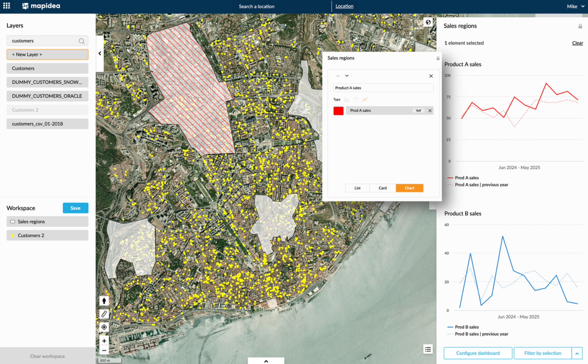This screenshot has height=364, width=588.
Task: Collapse the left layers panel arrow
Action: point(100,53)
